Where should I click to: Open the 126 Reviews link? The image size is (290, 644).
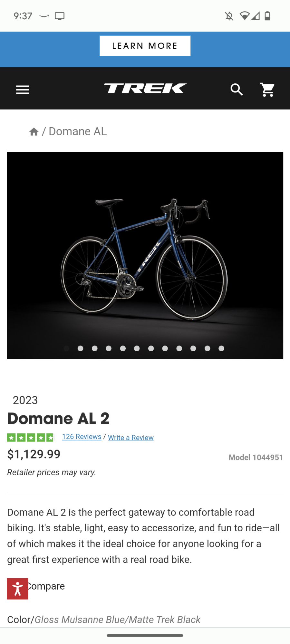(82, 437)
